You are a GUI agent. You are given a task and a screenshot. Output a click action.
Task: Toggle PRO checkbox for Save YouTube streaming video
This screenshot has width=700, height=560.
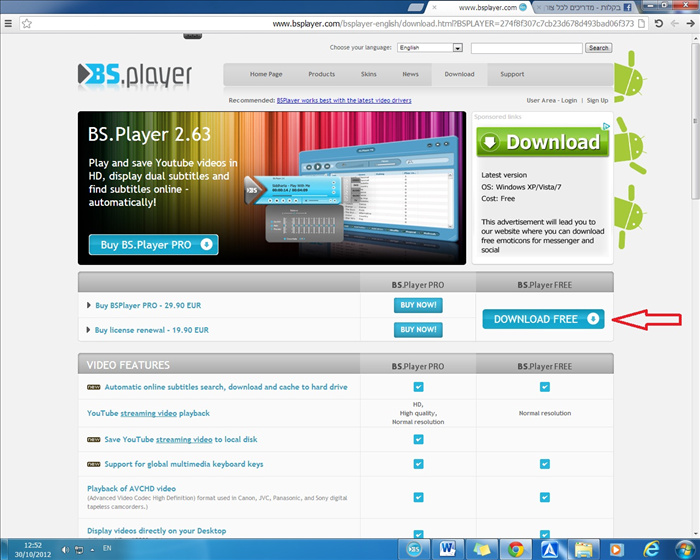(x=418, y=439)
